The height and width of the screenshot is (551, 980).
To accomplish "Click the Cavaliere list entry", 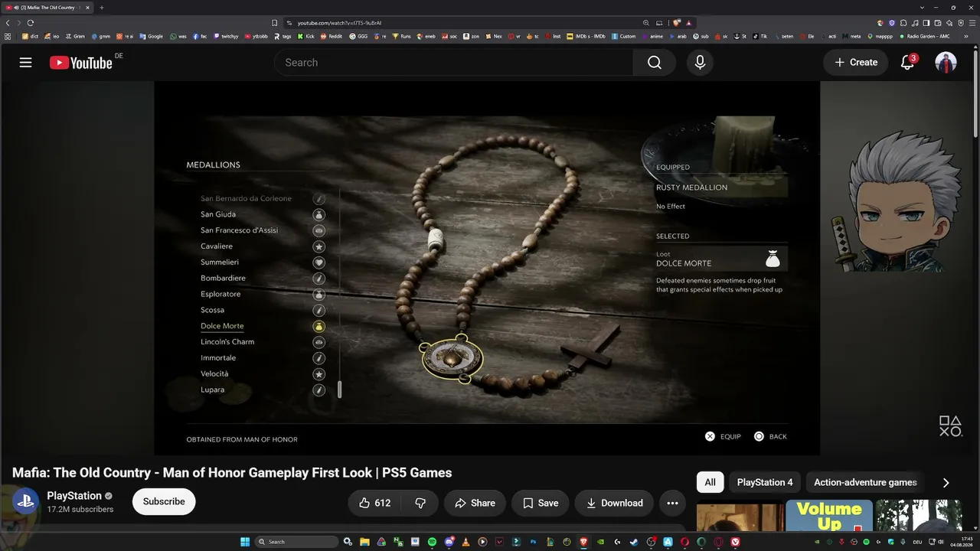I will tap(217, 246).
